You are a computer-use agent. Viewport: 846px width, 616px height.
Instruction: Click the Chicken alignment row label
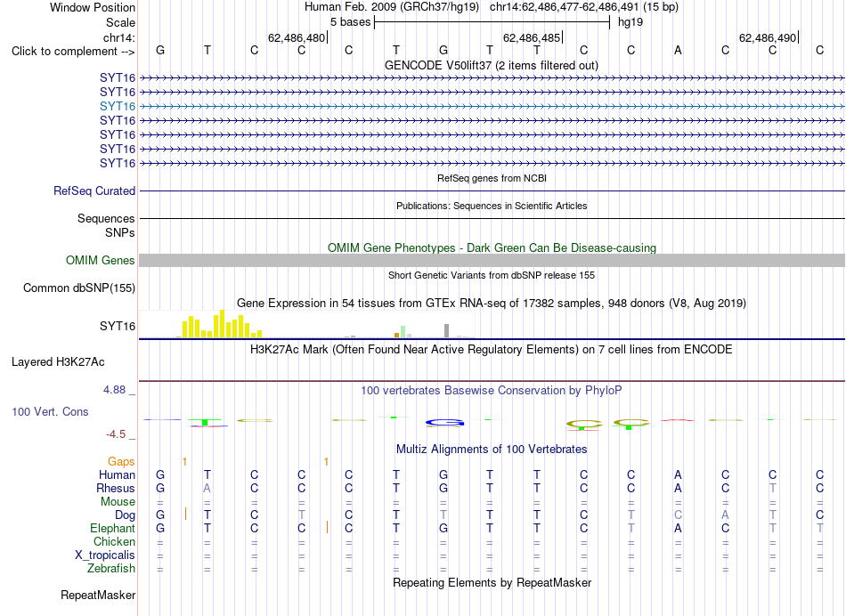click(114, 541)
